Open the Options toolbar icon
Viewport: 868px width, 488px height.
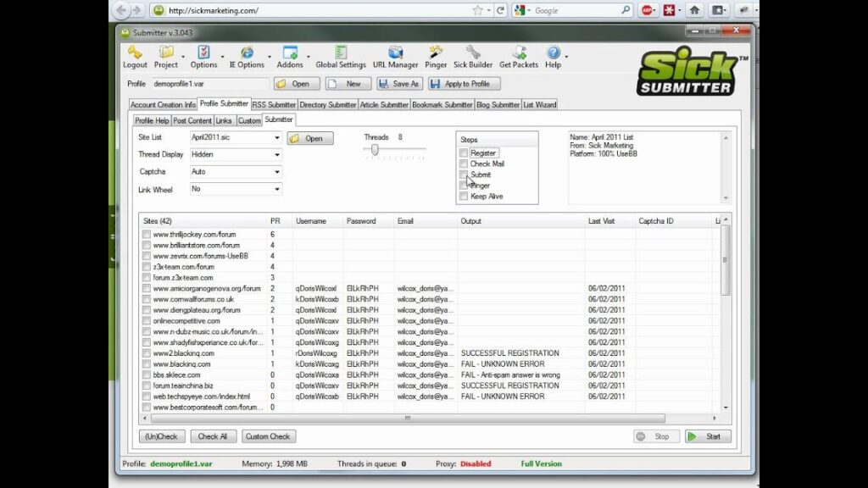pos(203,57)
